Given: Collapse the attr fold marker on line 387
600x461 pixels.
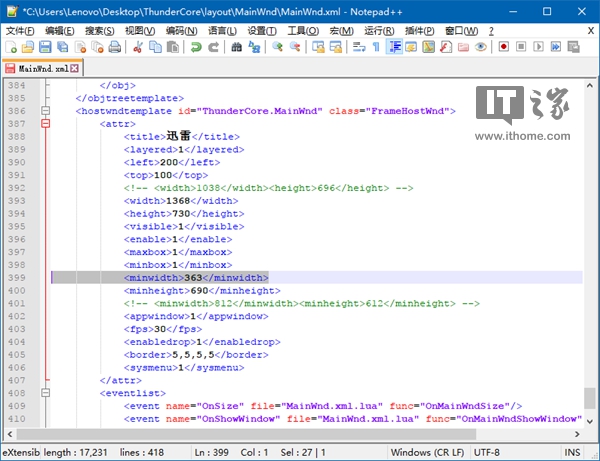Looking at the screenshot, I should click(46, 124).
